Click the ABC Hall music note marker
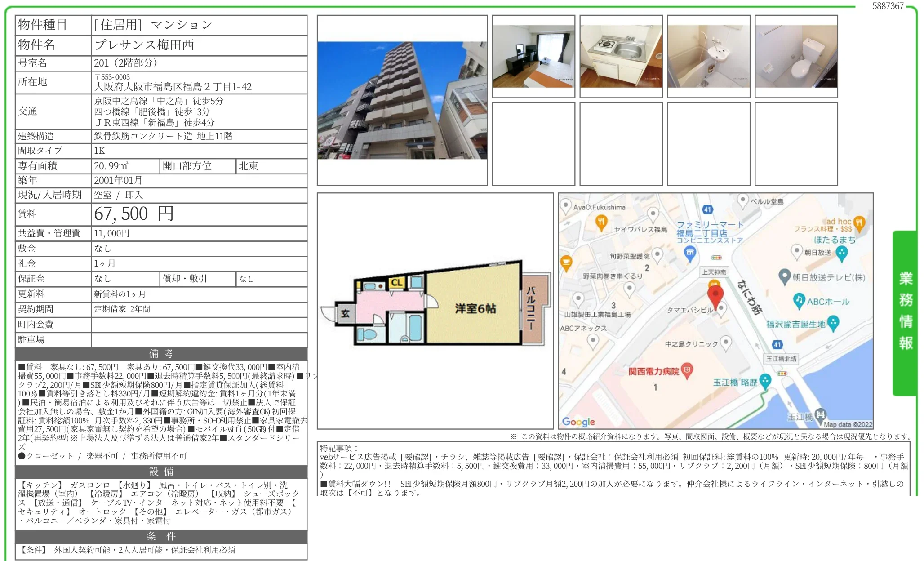The width and height of the screenshot is (924, 561). point(799,301)
